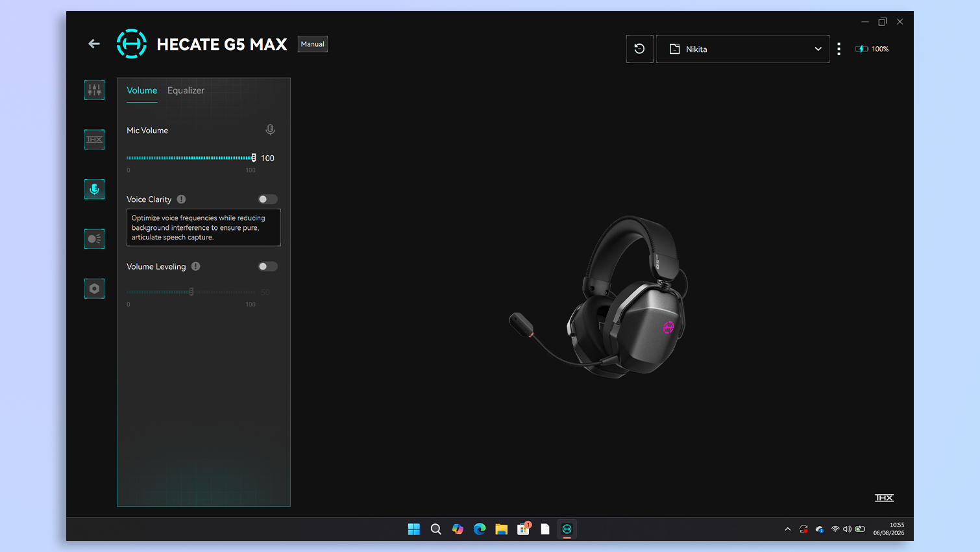Open the three-dot more options menu
The image size is (980, 552).
[839, 49]
